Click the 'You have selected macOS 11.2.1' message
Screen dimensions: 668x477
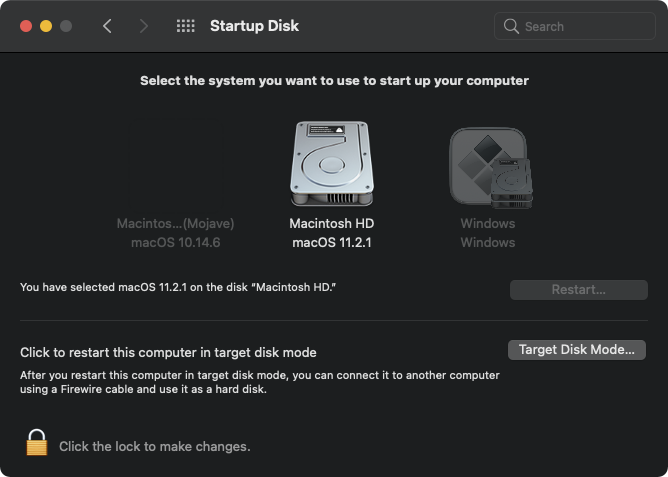[x=178, y=287]
